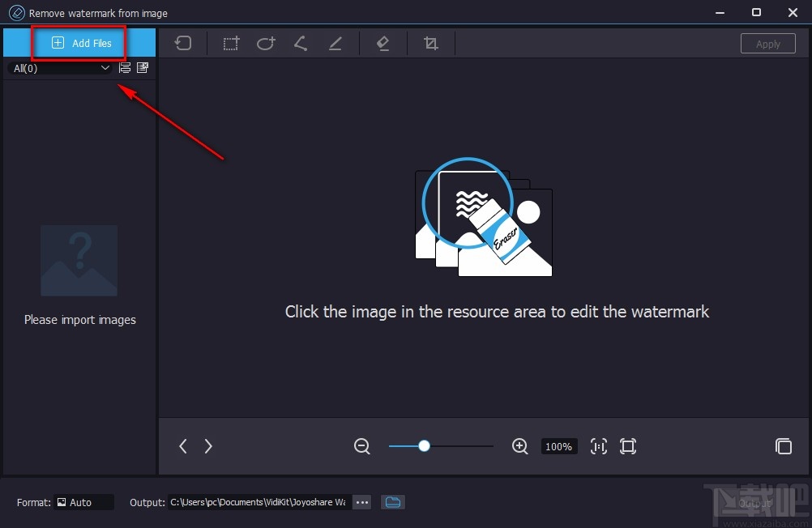Click the fit-to-window icon near the zoom controls
This screenshot has width=812, height=528.
(x=628, y=446)
